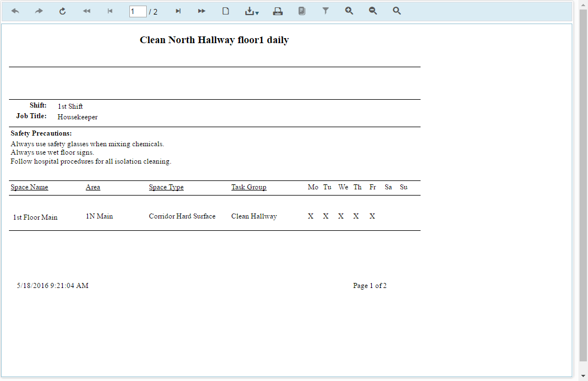Jump to the first page of report

click(x=86, y=11)
